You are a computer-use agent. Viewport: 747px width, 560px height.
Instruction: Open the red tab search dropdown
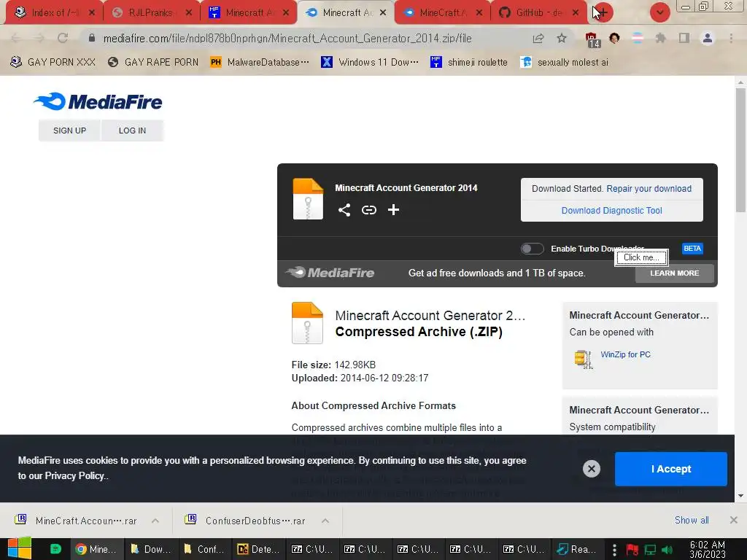click(x=659, y=12)
